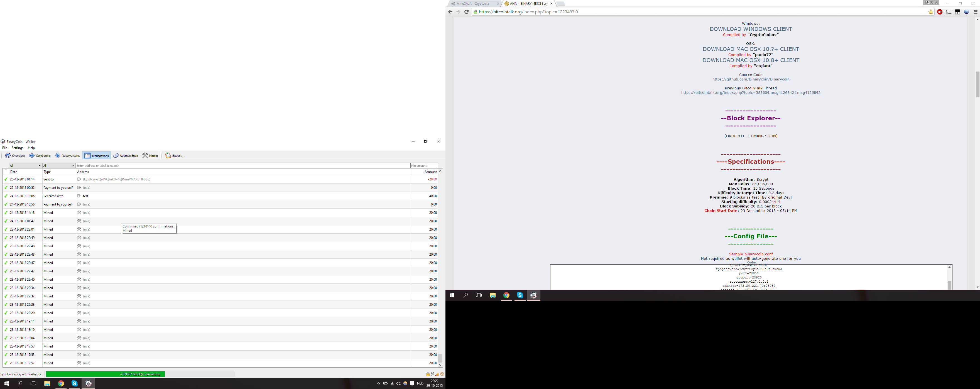Click the network connections bars icon in status bar
Screen dimensions: 980x389
pyautogui.click(x=437, y=374)
